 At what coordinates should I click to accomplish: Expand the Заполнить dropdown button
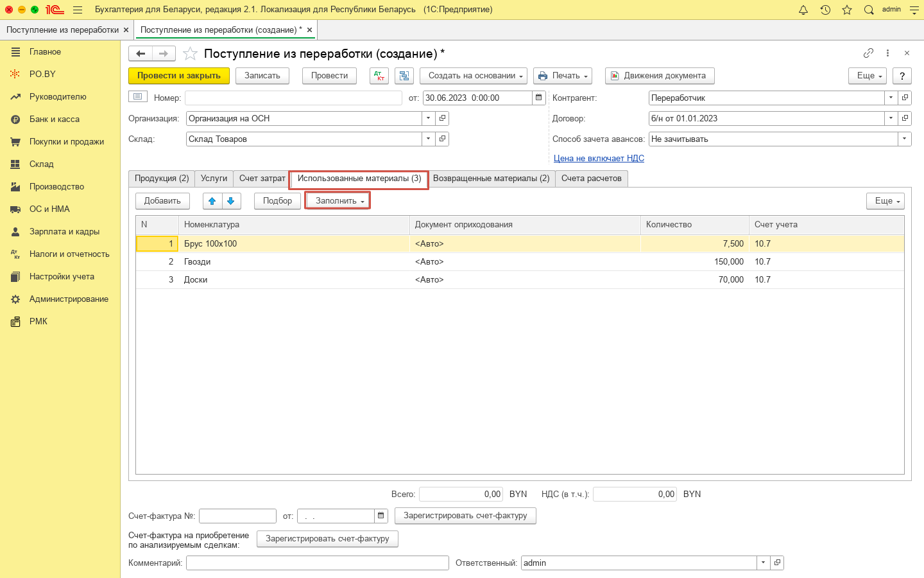pyautogui.click(x=338, y=201)
